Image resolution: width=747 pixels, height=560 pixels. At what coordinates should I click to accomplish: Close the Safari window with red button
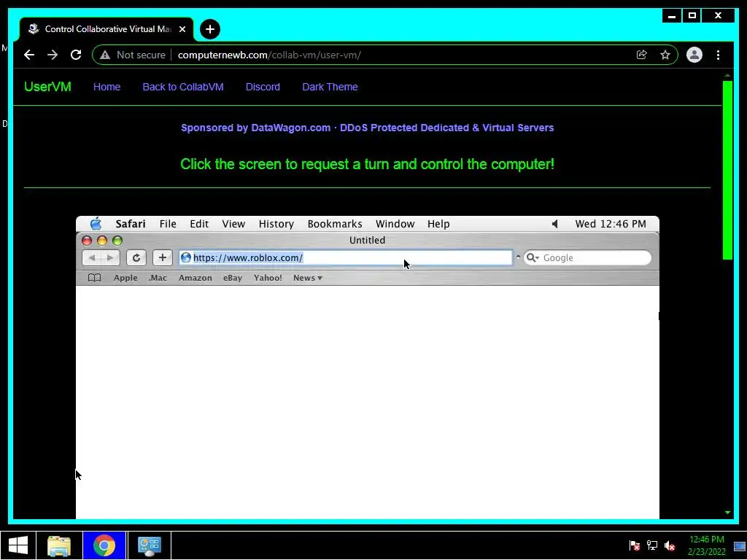[x=87, y=241]
